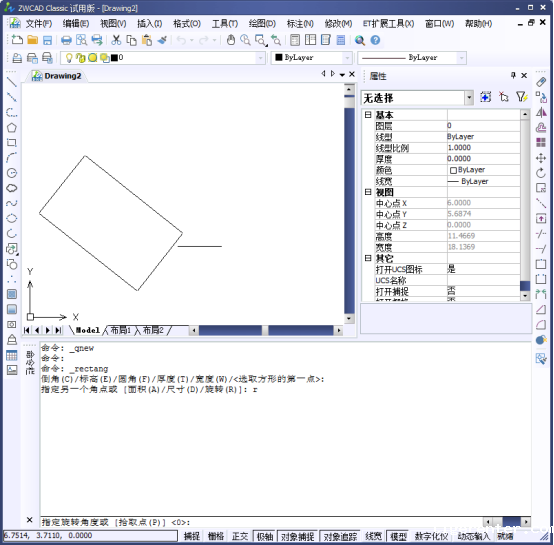Image resolution: width=554 pixels, height=545 pixels.
Task: Click the Cut scissors icon
Action: point(116,40)
